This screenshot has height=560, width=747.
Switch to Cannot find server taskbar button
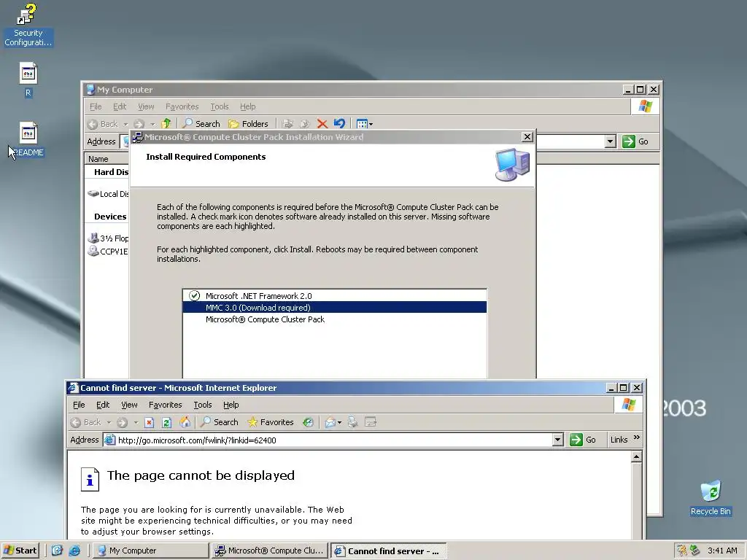click(389, 551)
